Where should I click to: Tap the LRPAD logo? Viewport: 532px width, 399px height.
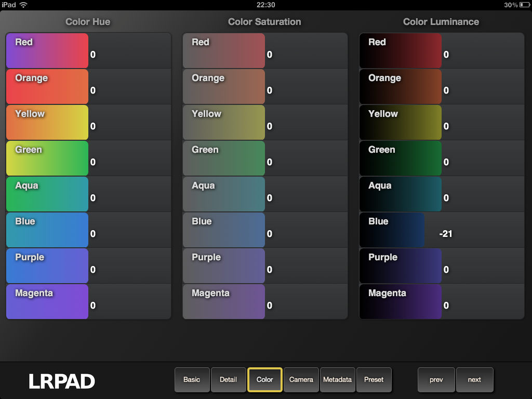62,381
